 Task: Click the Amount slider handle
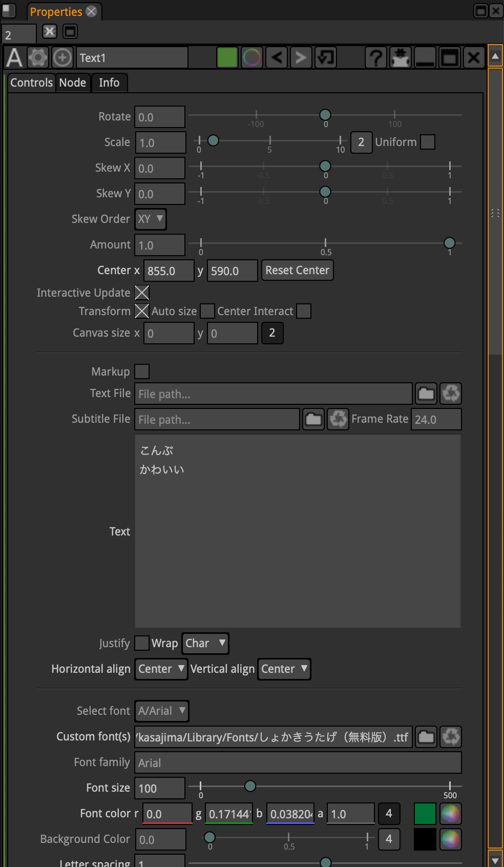449,242
